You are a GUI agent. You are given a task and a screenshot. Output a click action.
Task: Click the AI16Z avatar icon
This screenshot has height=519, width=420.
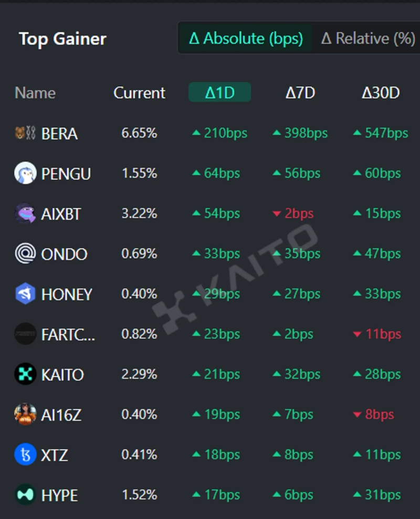[25, 415]
